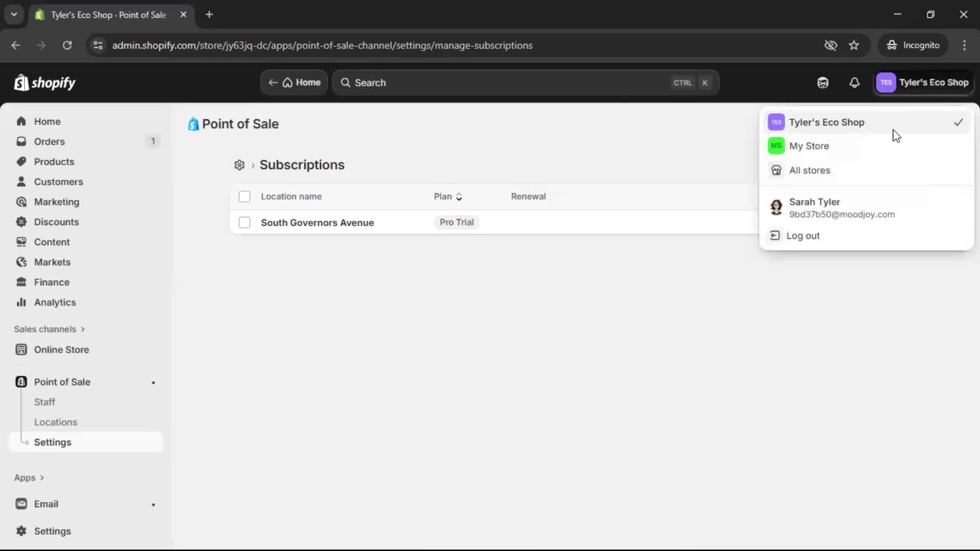Open the bottom Settings gear icon
The image size is (980, 551).
click(21, 531)
